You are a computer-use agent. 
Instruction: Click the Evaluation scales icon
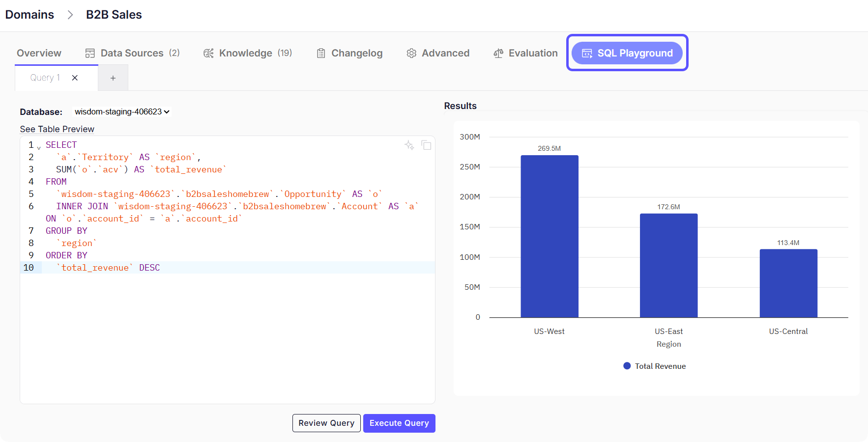coord(498,53)
